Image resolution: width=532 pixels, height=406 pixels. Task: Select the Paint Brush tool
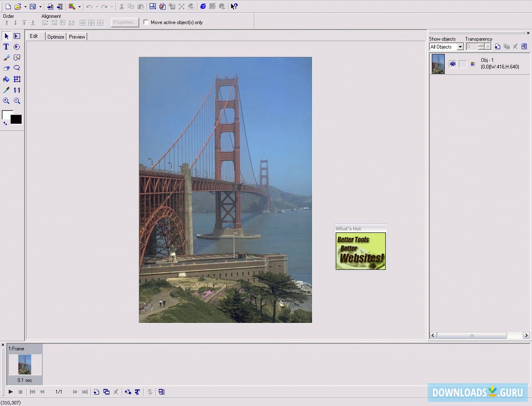6,58
